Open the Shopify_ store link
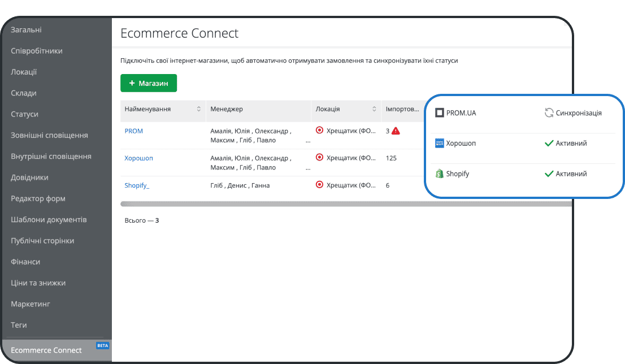 point(137,185)
